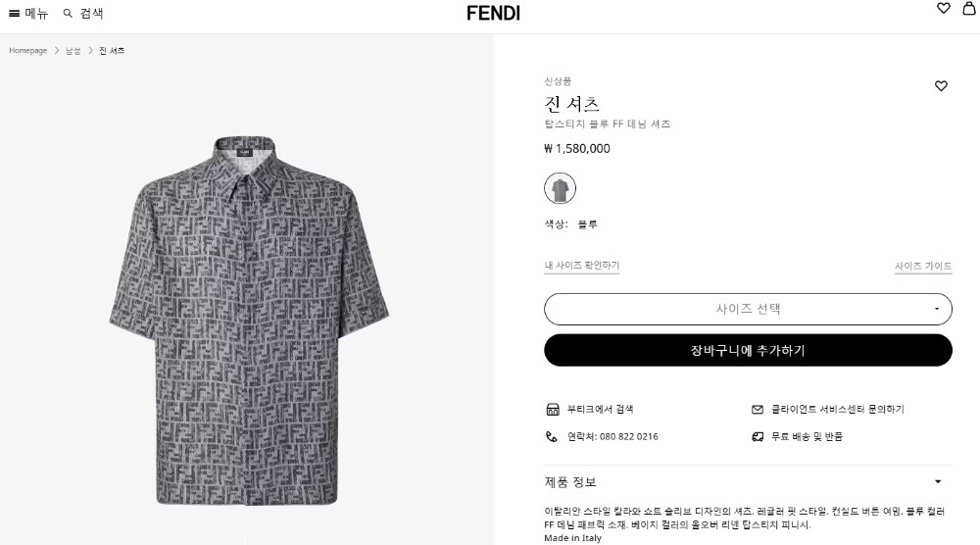Click 장바구니에 추가하기 button
This screenshot has height=545, width=980.
coord(748,350)
